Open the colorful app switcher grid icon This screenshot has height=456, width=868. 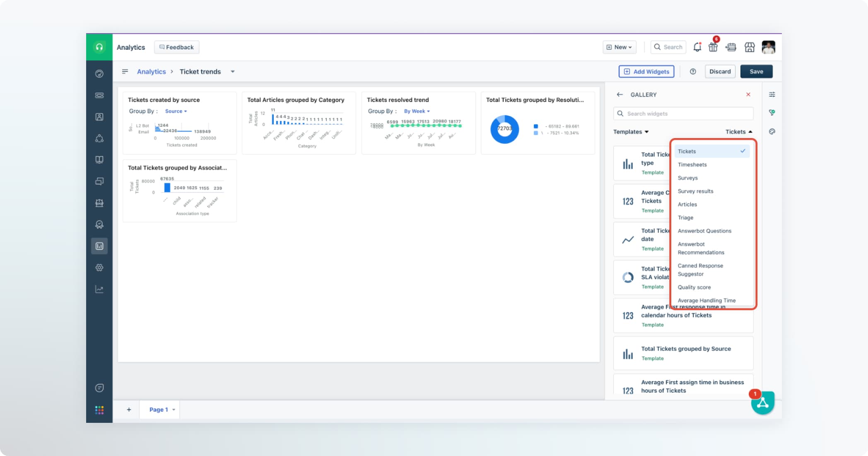coord(99,410)
